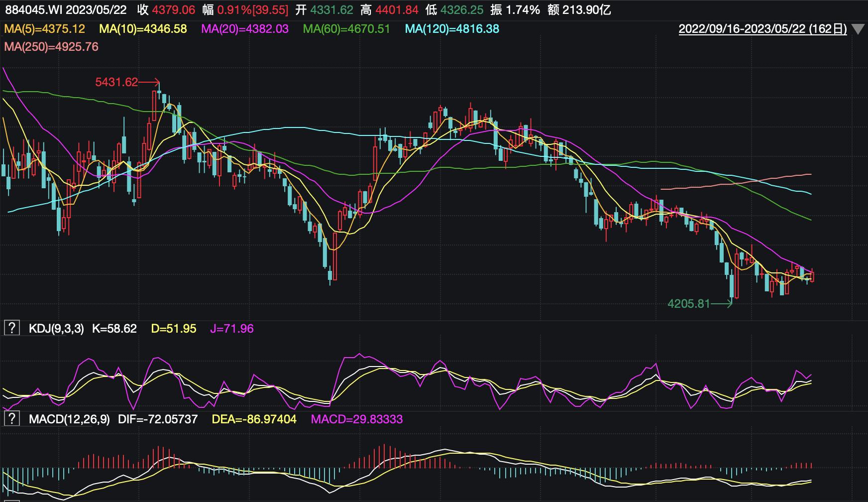This screenshot has width=868, height=502.
Task: Click the 4205.81 period low marker
Action: 688,303
